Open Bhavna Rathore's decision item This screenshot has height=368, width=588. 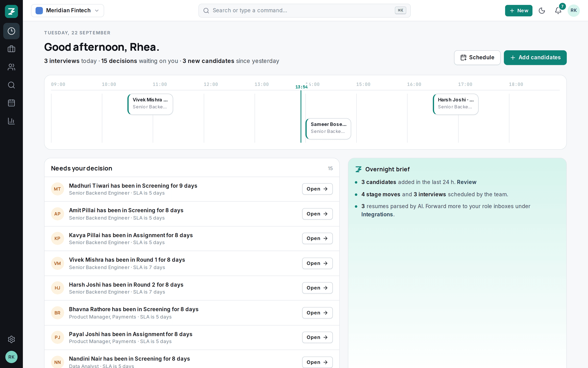pos(317,313)
